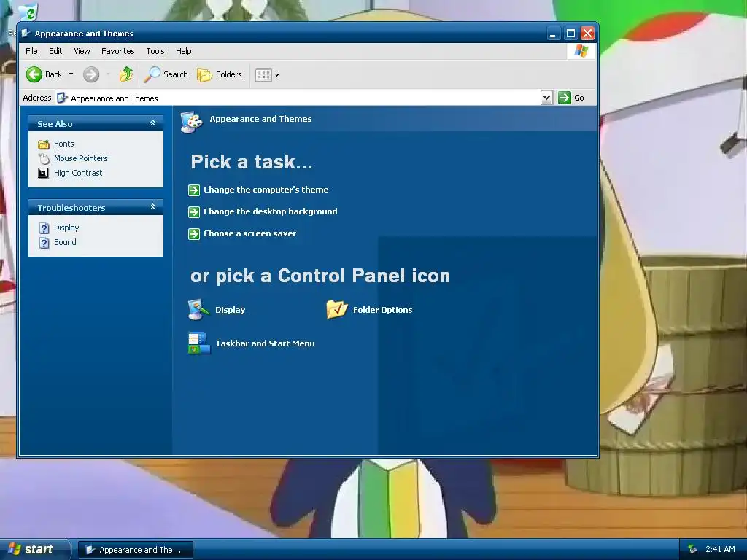Click the green Back arrow icon

pos(34,74)
